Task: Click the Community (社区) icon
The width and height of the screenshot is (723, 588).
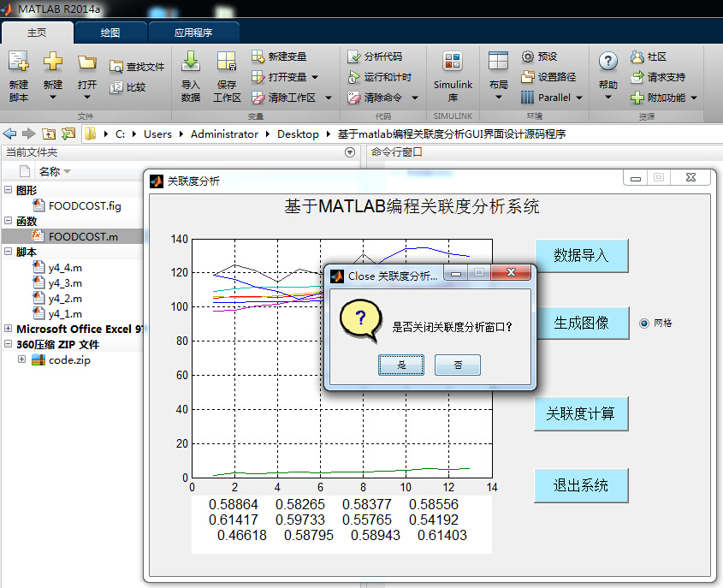Action: click(637, 56)
